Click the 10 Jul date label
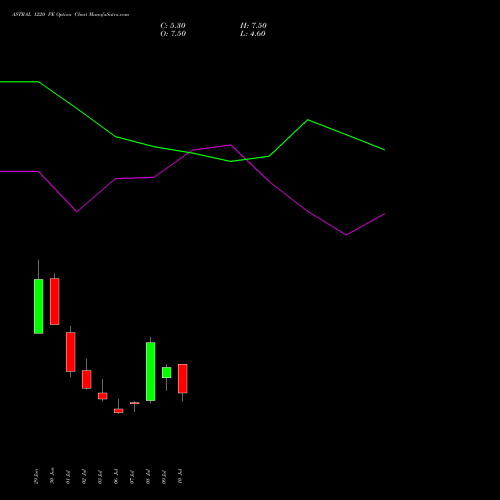 tap(180, 477)
